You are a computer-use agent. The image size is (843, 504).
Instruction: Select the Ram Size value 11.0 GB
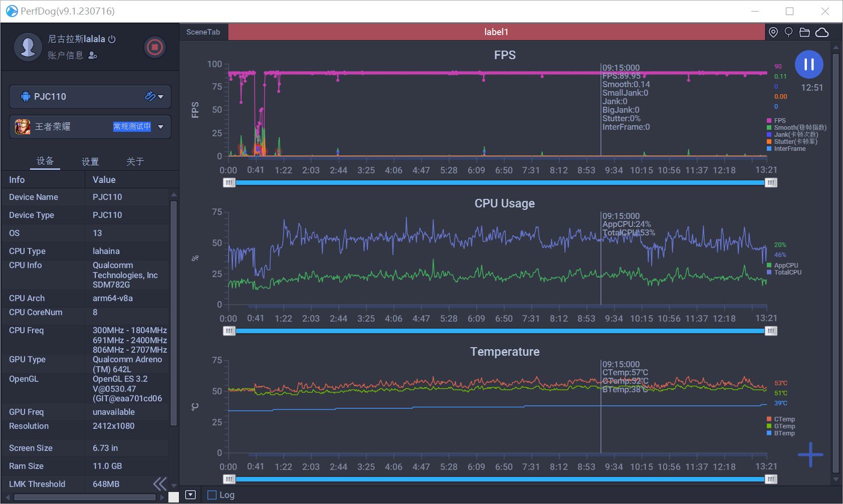[x=107, y=466]
